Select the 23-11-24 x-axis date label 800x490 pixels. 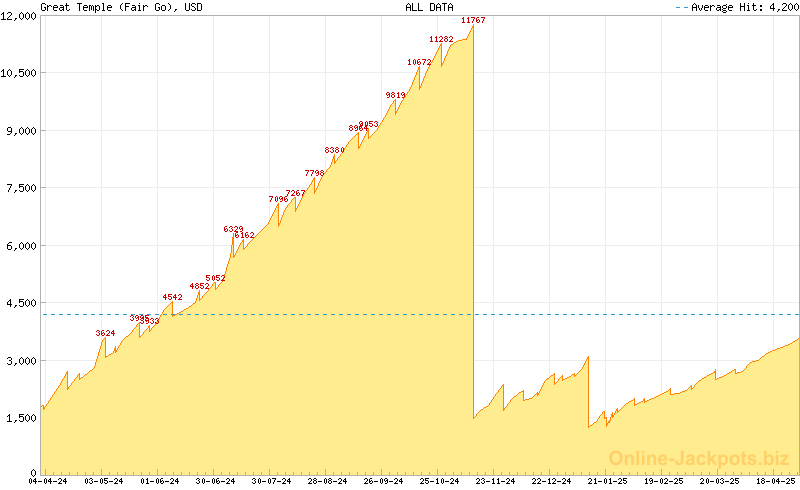(494, 482)
